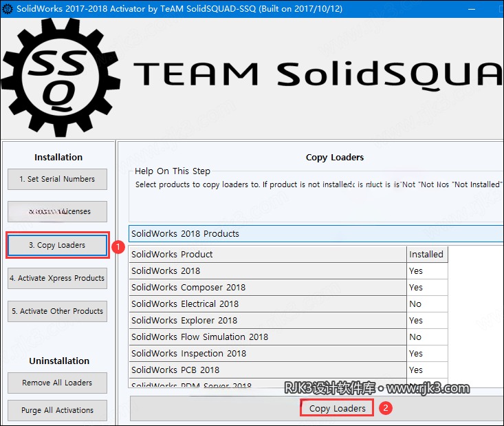The height and width of the screenshot is (426, 504).
Task: Select the SolidWorks Flow Simulation 2018 row
Action: tap(267, 337)
